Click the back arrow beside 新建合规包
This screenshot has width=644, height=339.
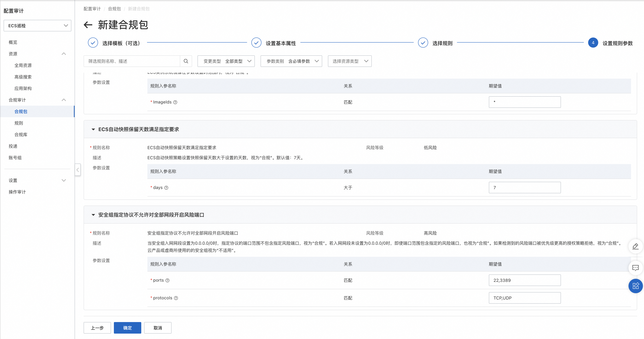coord(88,25)
